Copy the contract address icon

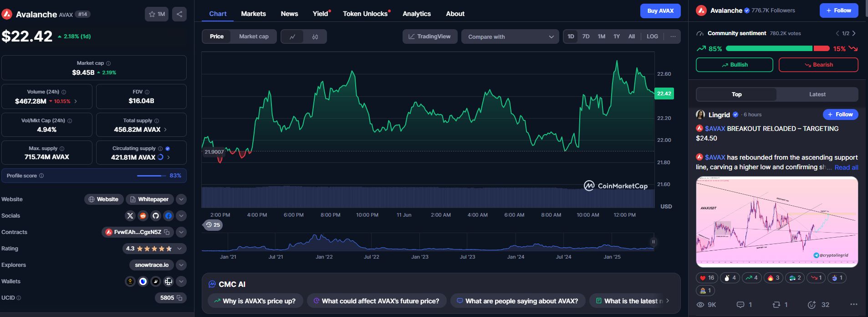[x=167, y=232]
